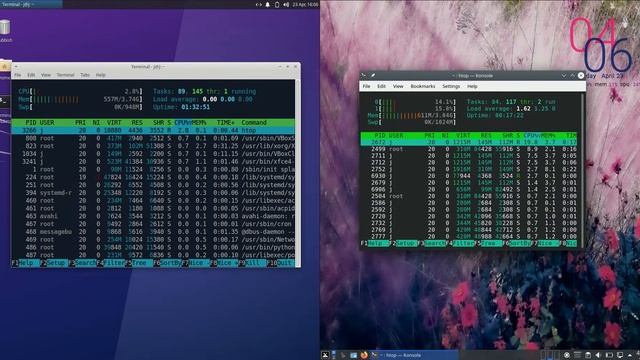Sort by PID column in Konsole htop
The width and height of the screenshot is (640, 360).
380,135
